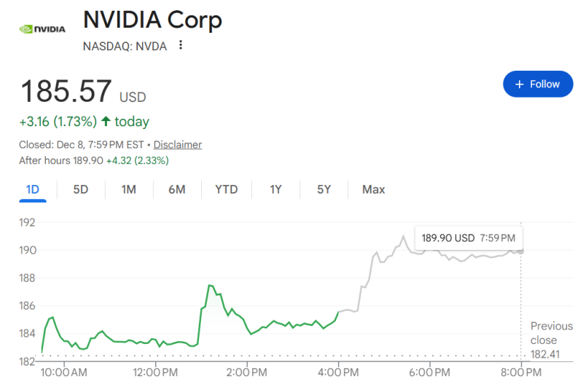Click the Previous close 182.41 label
Image resolution: width=583 pixels, height=392 pixels.
tap(551, 340)
